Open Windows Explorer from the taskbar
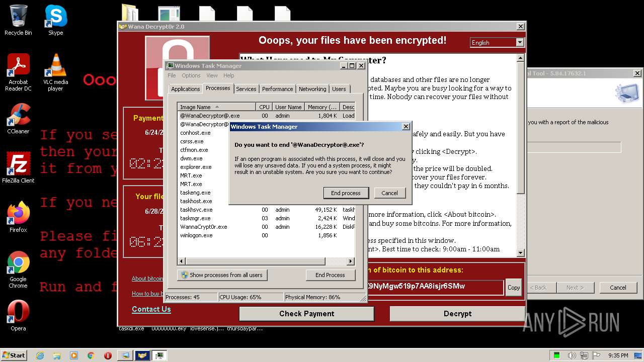644x362 pixels. pos(57,355)
